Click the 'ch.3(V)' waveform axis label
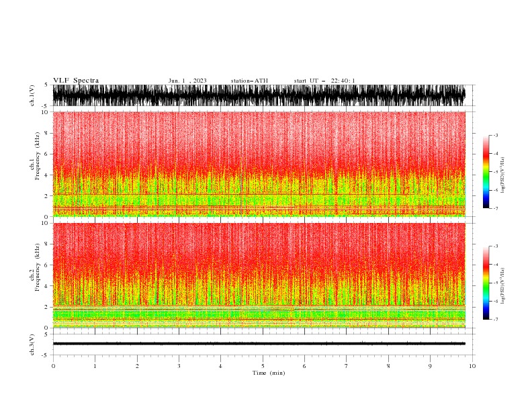The height and width of the screenshot is (411, 532). click(32, 345)
